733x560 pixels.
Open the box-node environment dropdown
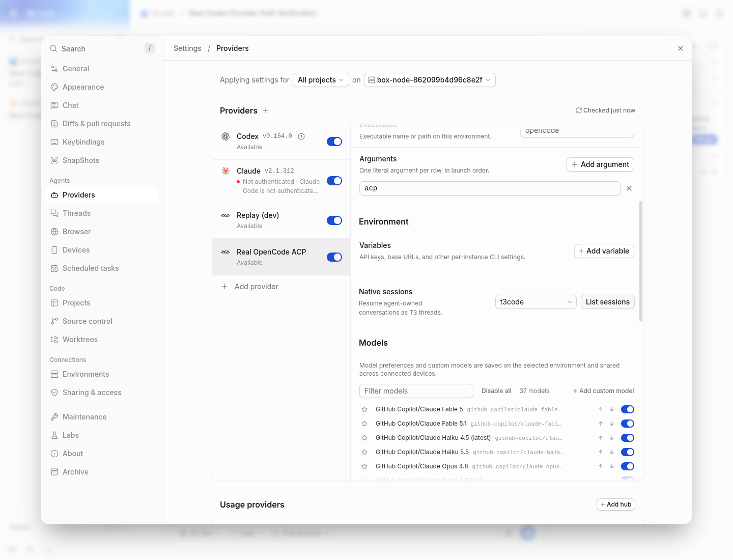tap(430, 80)
